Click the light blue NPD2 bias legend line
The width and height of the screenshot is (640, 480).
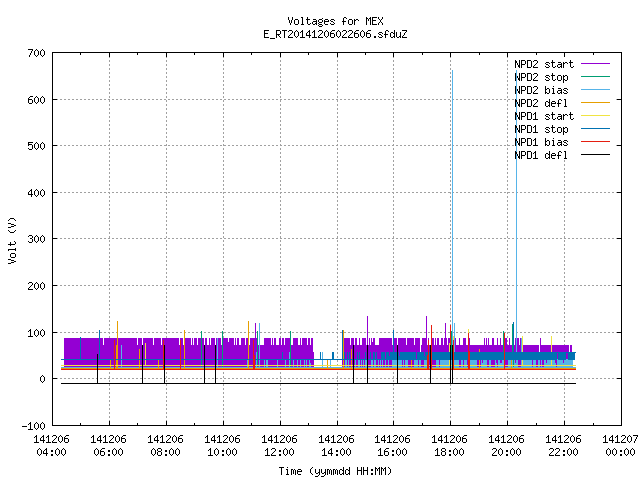click(x=596, y=90)
